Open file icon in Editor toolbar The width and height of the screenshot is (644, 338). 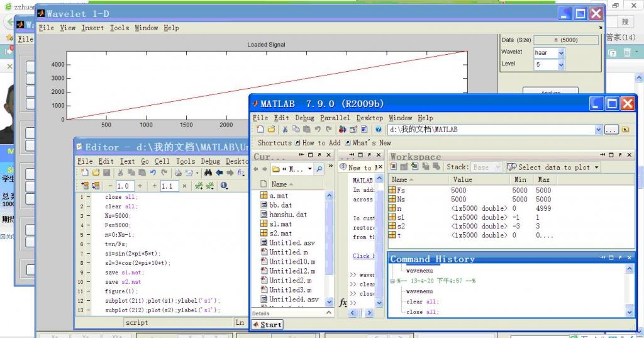point(96,172)
